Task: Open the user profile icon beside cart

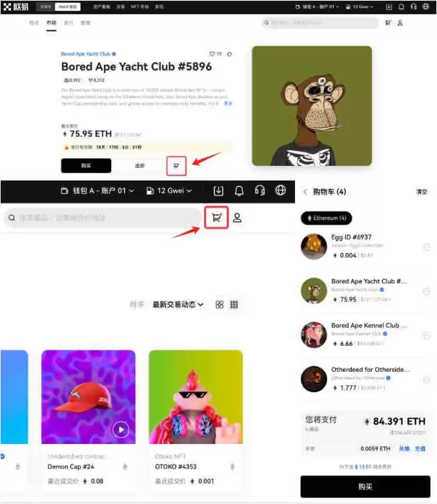Action: coord(238,218)
